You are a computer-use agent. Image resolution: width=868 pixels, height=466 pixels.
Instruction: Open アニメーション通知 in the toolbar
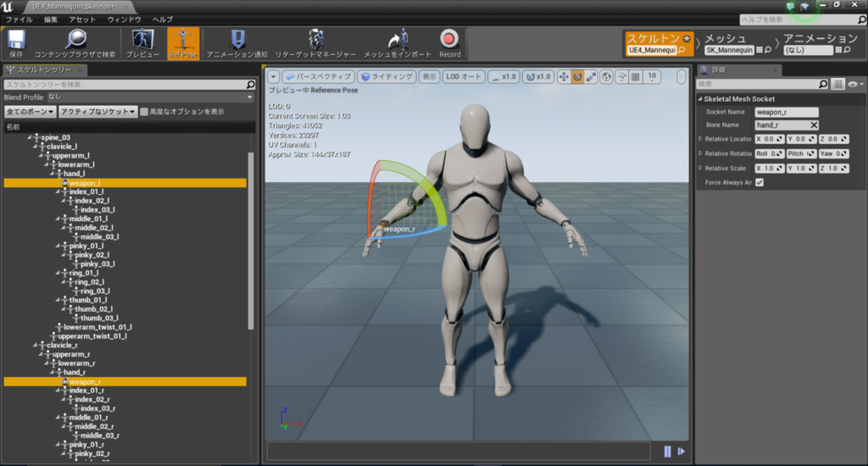tap(237, 43)
